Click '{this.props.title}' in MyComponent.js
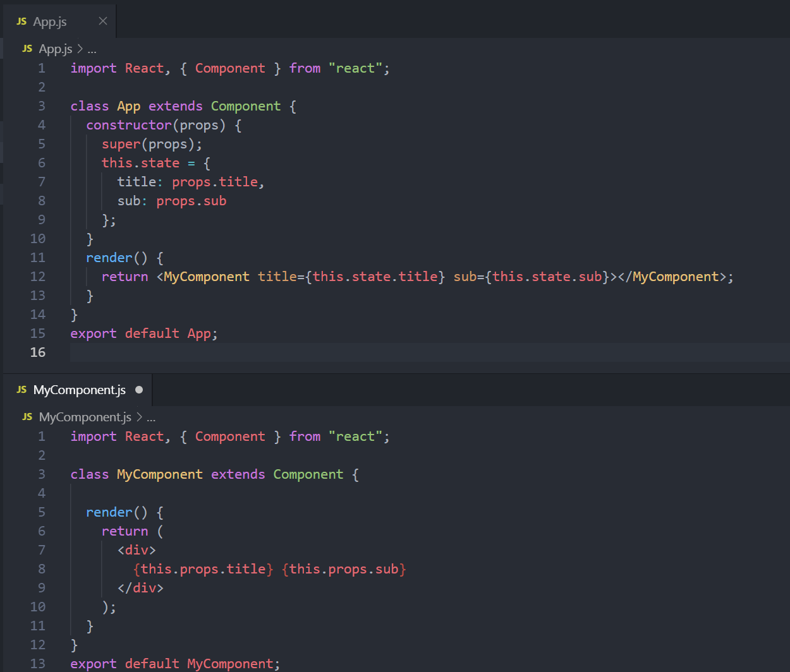Image resolution: width=790 pixels, height=672 pixels. (203, 569)
